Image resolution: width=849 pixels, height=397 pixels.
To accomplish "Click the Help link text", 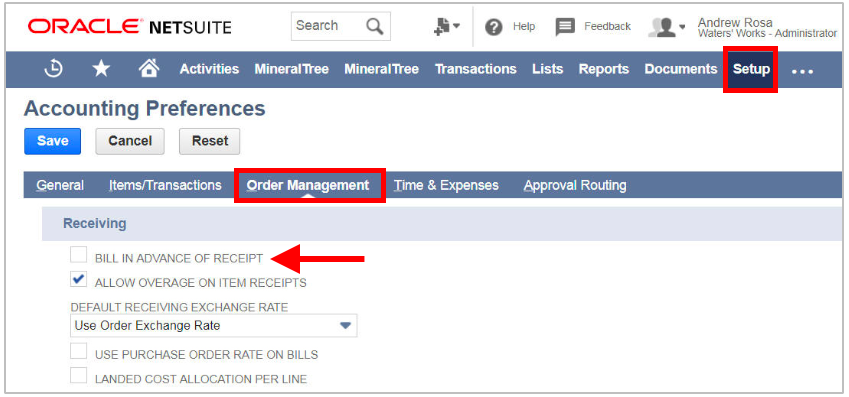I will coord(524,27).
